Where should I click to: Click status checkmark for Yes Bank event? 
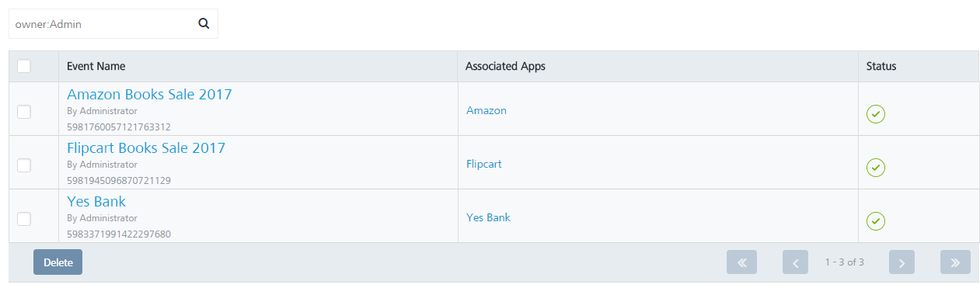tap(876, 221)
